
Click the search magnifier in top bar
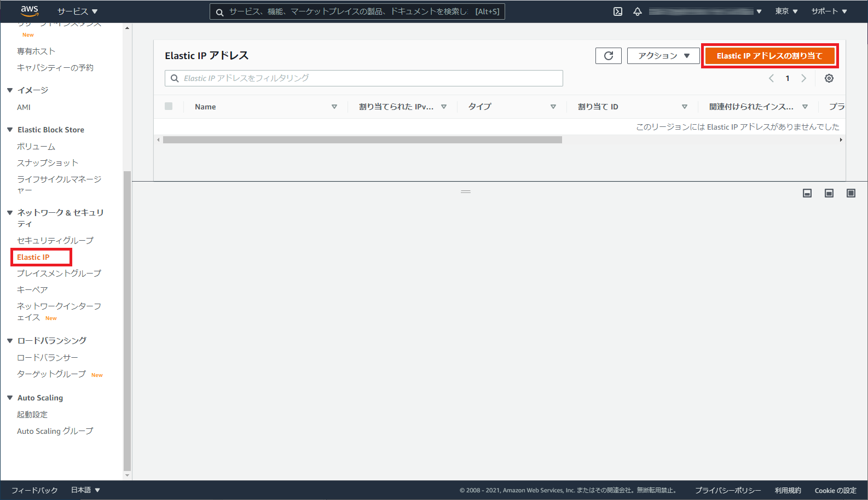(219, 12)
